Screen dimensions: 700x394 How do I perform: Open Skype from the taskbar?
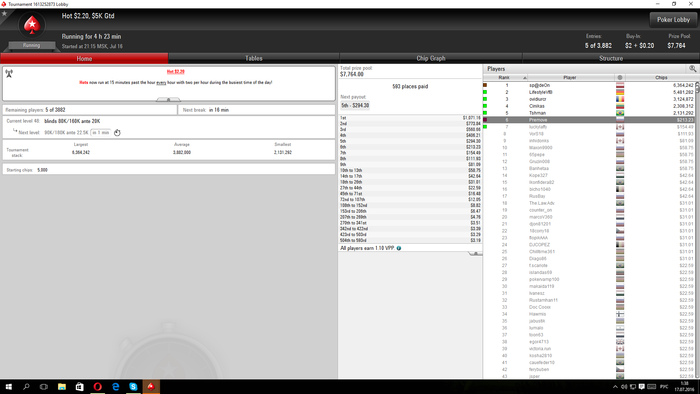point(133,387)
